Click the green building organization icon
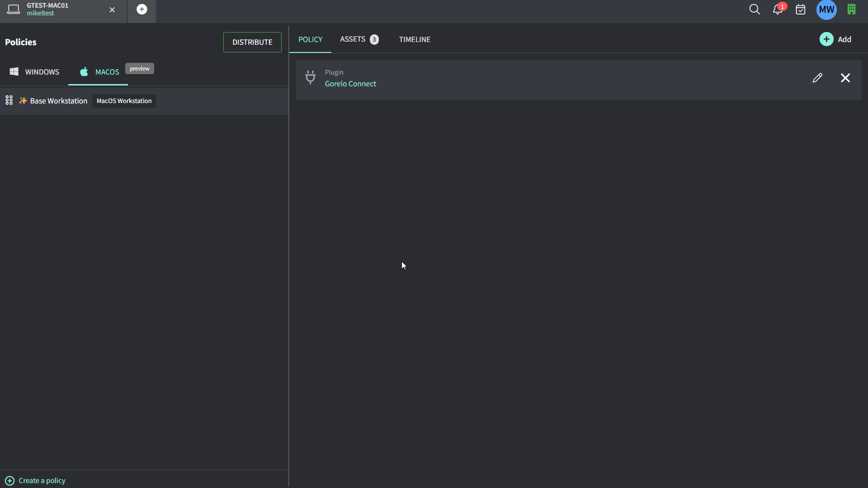868x488 pixels. point(851,9)
